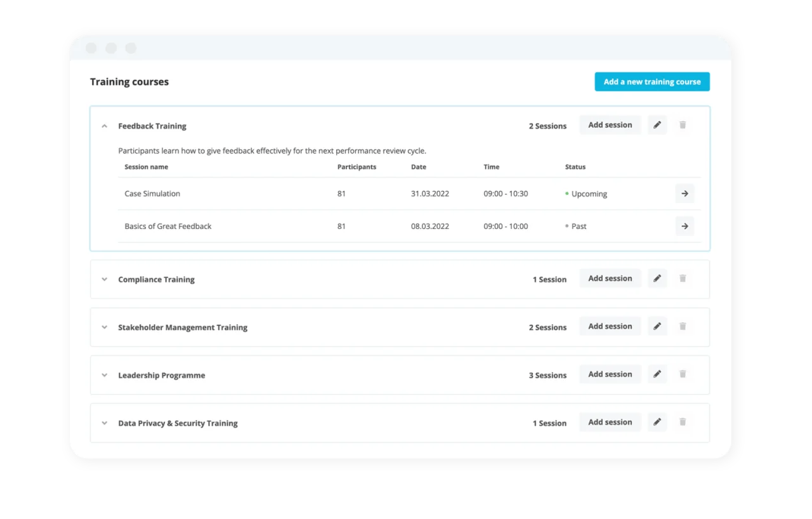Expand the Compliance Training section

click(105, 279)
